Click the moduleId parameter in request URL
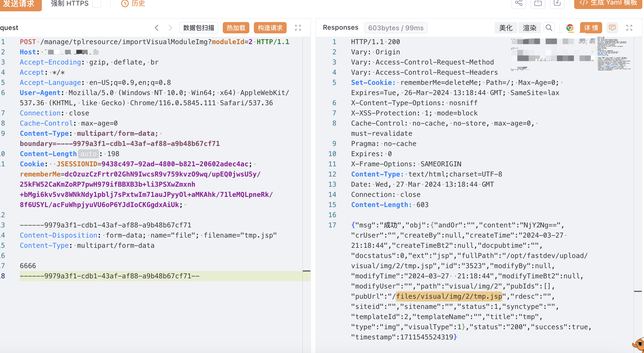 (x=228, y=42)
